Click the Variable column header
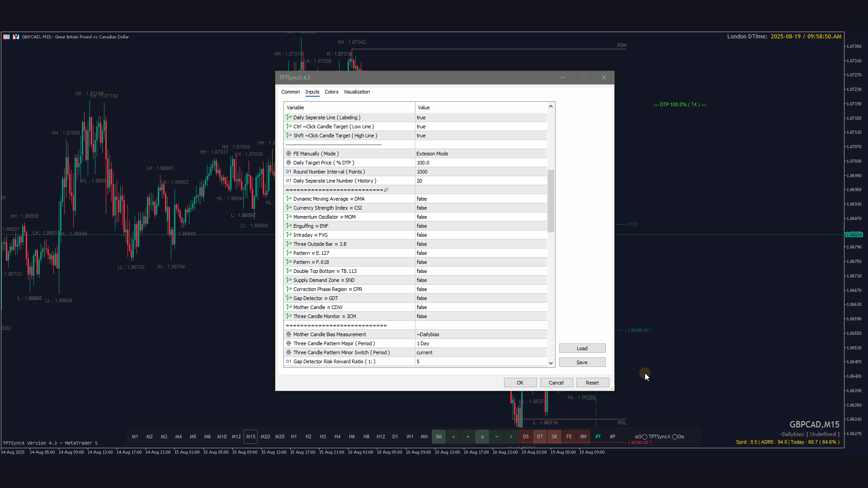This screenshot has height=488, width=868. (349, 108)
